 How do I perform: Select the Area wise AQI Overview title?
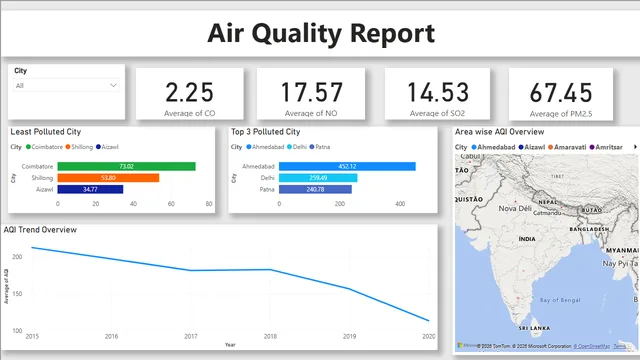click(x=500, y=132)
